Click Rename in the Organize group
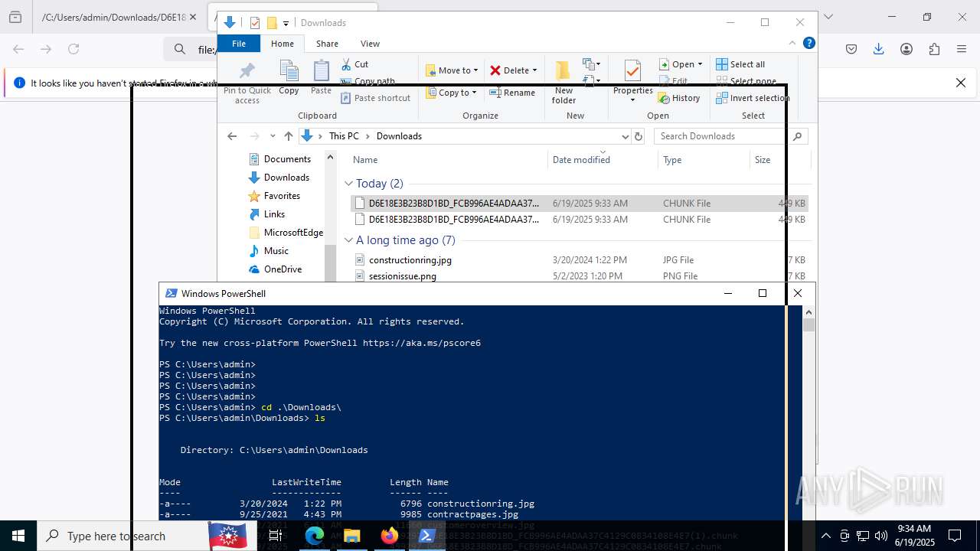980x551 pixels. 512,93
